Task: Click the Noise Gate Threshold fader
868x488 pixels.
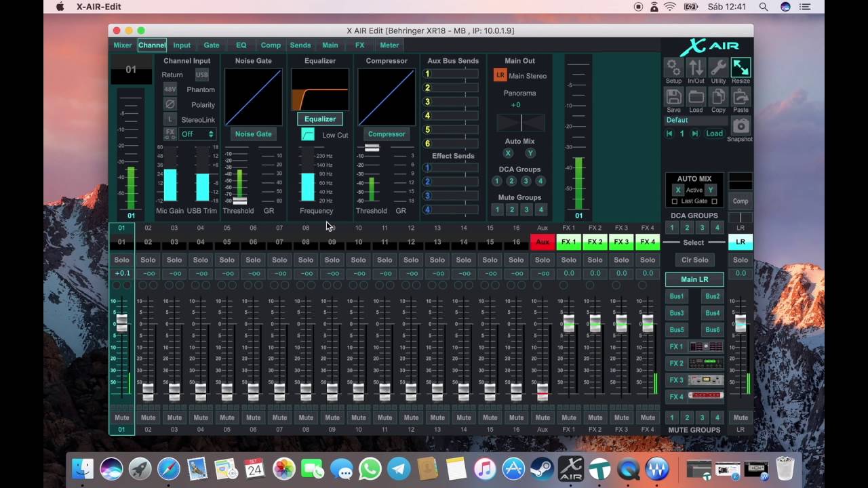Action: click(x=239, y=201)
